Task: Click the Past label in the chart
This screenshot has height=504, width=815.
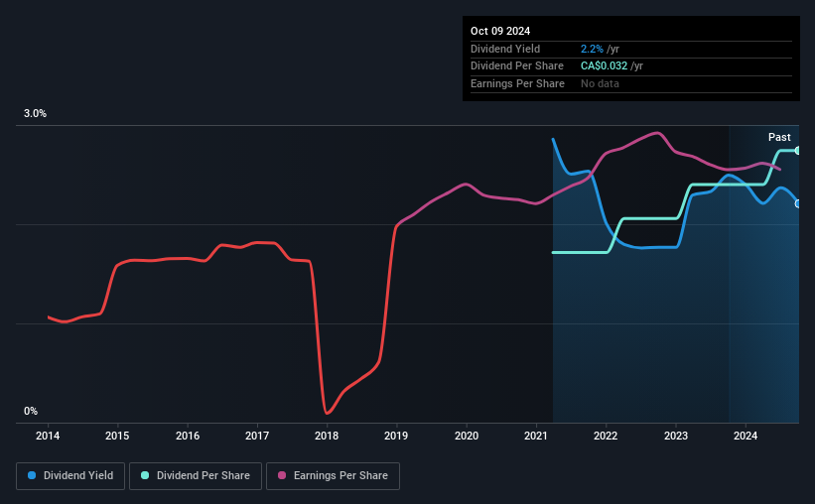Action: [779, 137]
